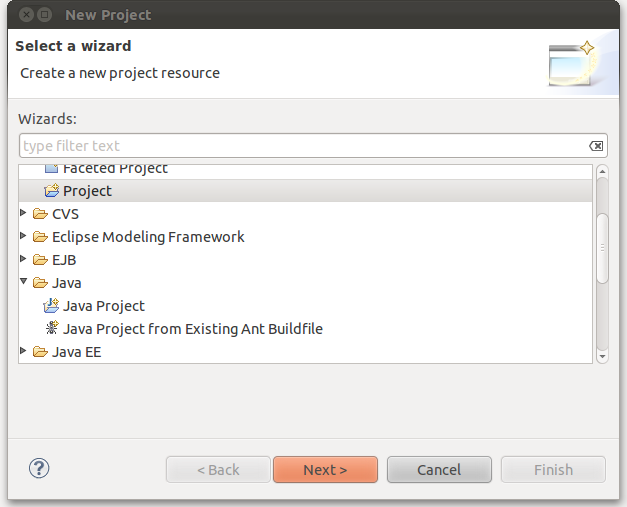Click the type filter text field
The width and height of the screenshot is (627, 507).
click(x=300, y=146)
